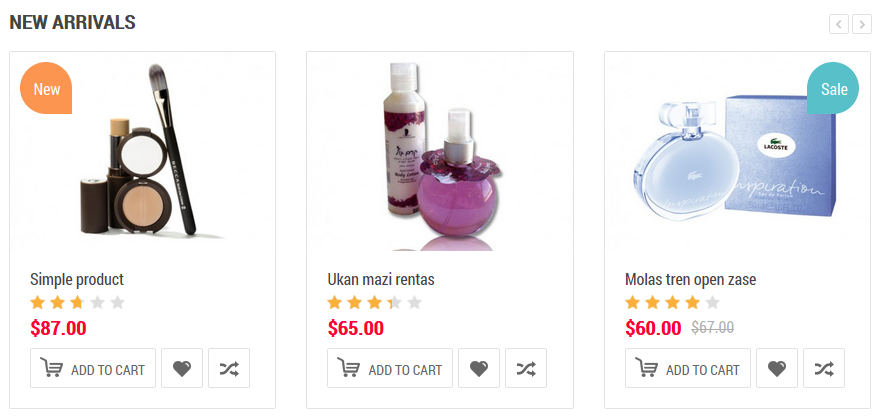Compare Molas tren open zase shuffle icon
Viewport: 878px width, 417px height.
pyautogui.click(x=823, y=368)
